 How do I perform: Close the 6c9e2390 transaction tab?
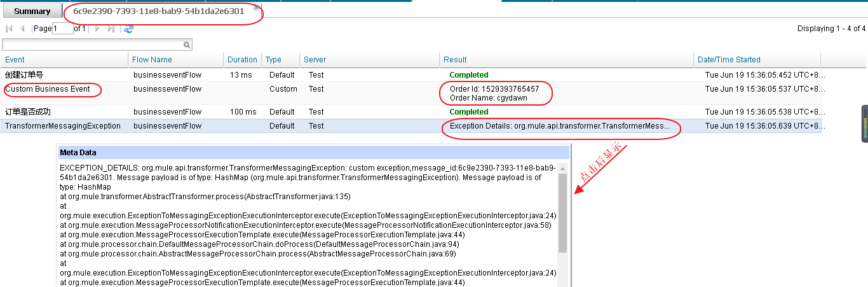tap(255, 7)
